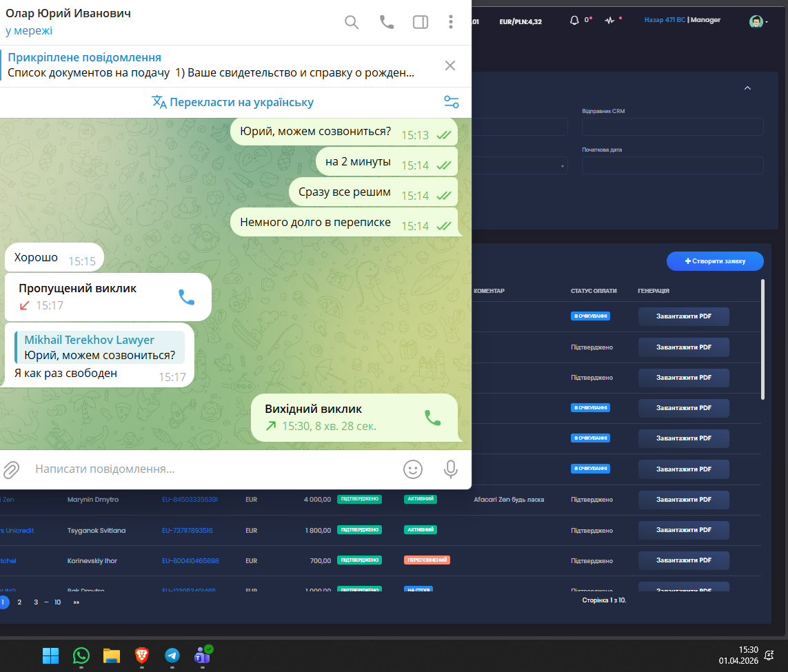Jump to last page with » arrow
788x672 pixels.
77,602
